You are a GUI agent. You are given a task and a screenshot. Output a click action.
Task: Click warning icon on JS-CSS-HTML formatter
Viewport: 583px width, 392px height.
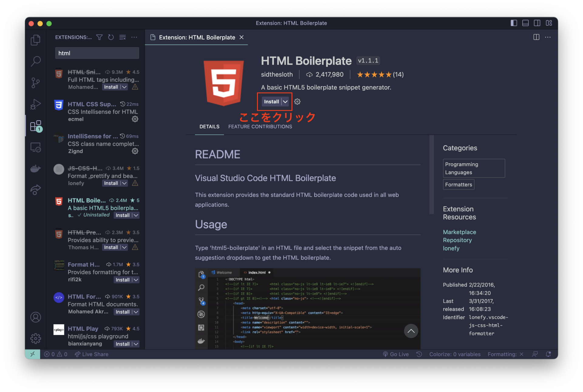point(135,183)
